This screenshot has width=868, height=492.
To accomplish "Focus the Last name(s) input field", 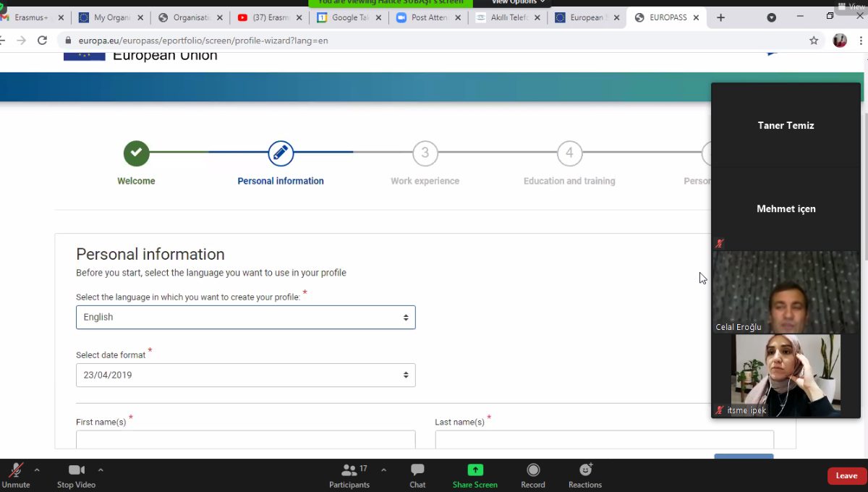I will (605, 439).
